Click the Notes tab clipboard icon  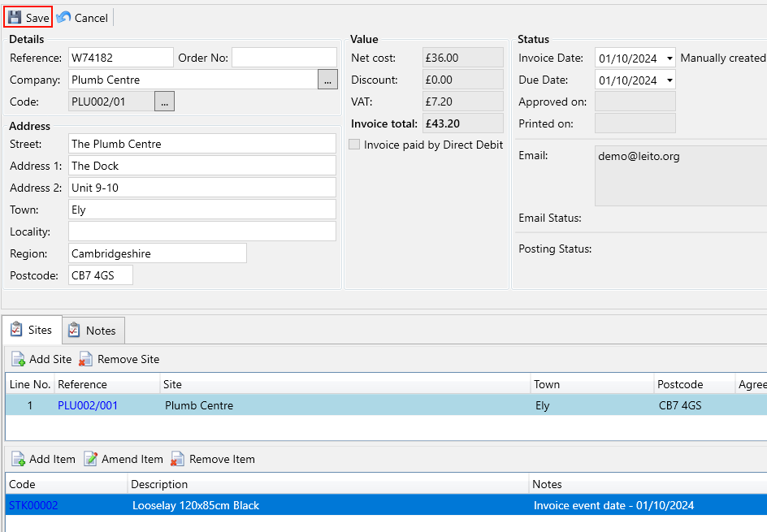75,331
